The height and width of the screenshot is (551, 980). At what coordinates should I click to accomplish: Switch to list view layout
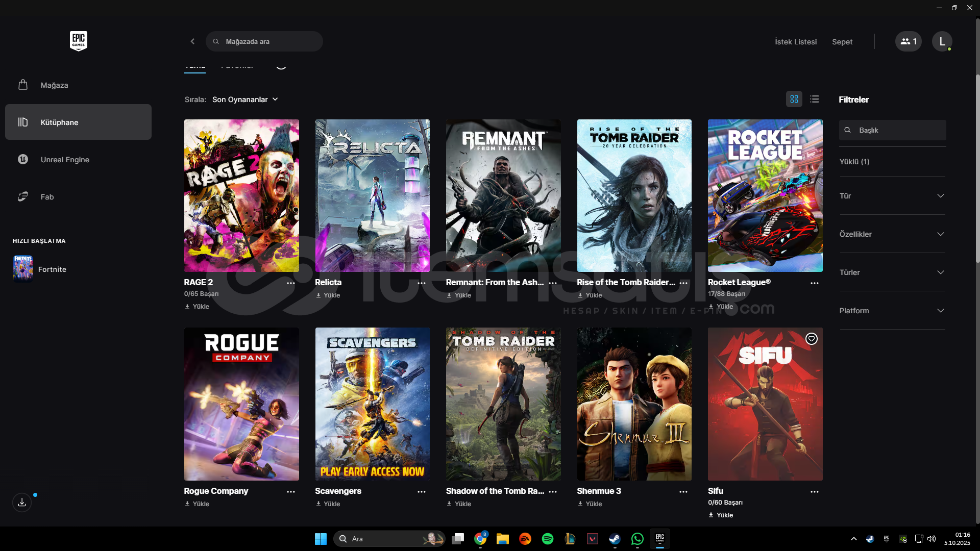point(815,99)
